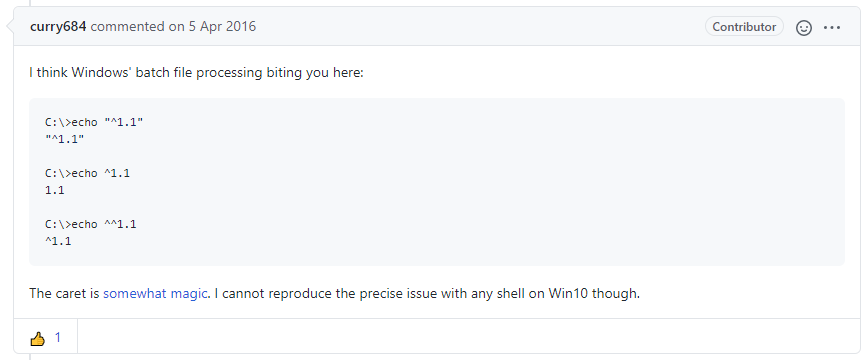
Task: Click the code line echo "^1.1" with quotes
Action: [94, 123]
